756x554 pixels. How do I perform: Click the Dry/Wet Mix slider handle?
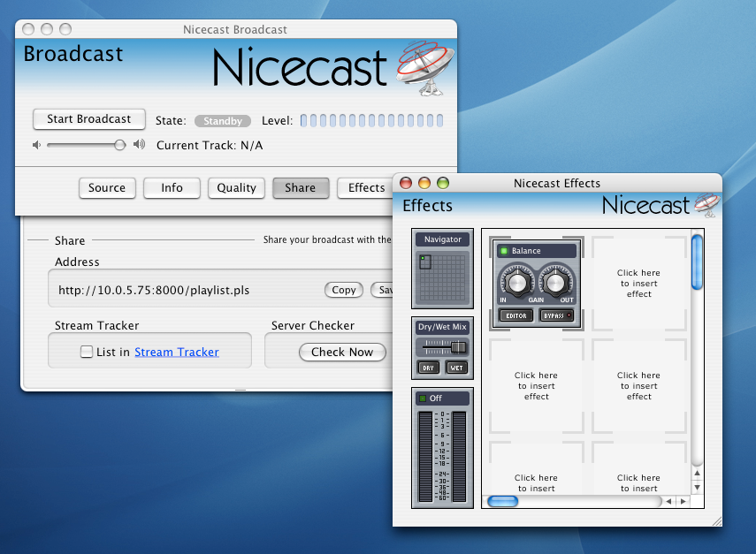point(459,347)
